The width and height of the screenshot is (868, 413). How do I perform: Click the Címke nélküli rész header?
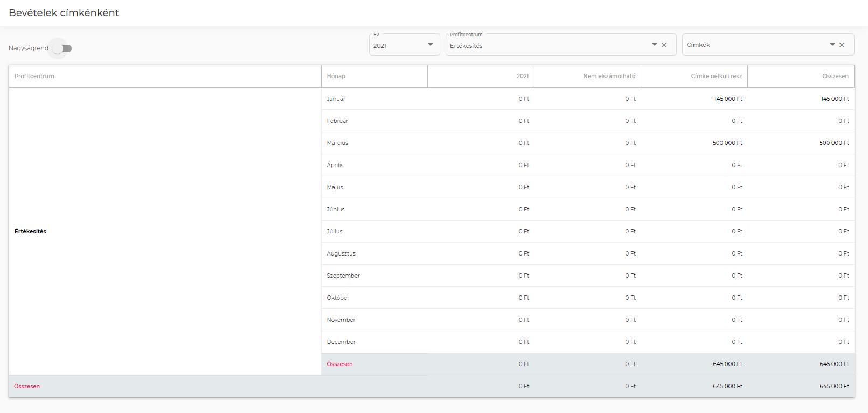pos(694,77)
